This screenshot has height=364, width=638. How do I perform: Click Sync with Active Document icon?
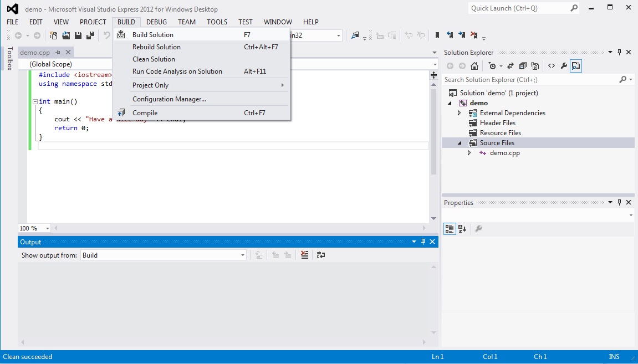pos(511,66)
